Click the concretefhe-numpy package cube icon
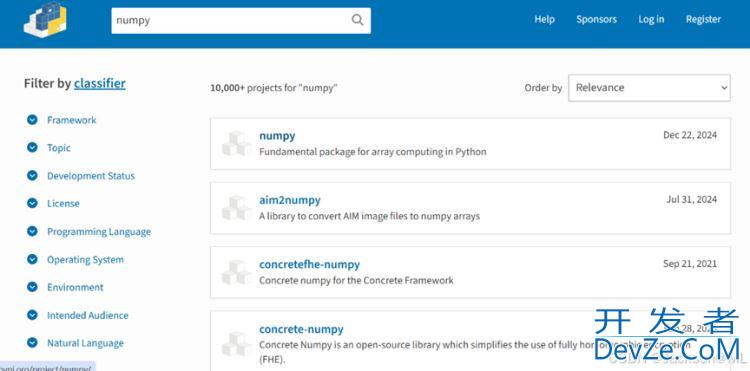This screenshot has height=371, width=750. click(237, 272)
